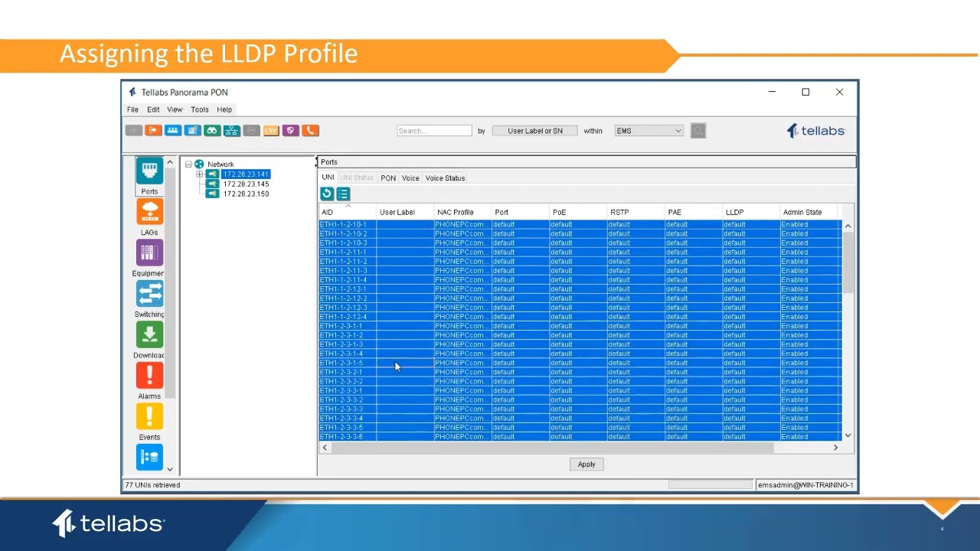The height and width of the screenshot is (551, 980).
Task: Open the 'within' EMS dropdown
Action: [x=648, y=131]
